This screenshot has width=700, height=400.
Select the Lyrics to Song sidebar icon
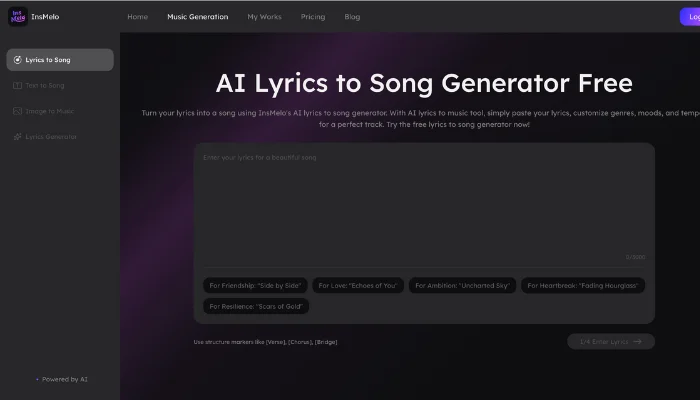point(17,60)
